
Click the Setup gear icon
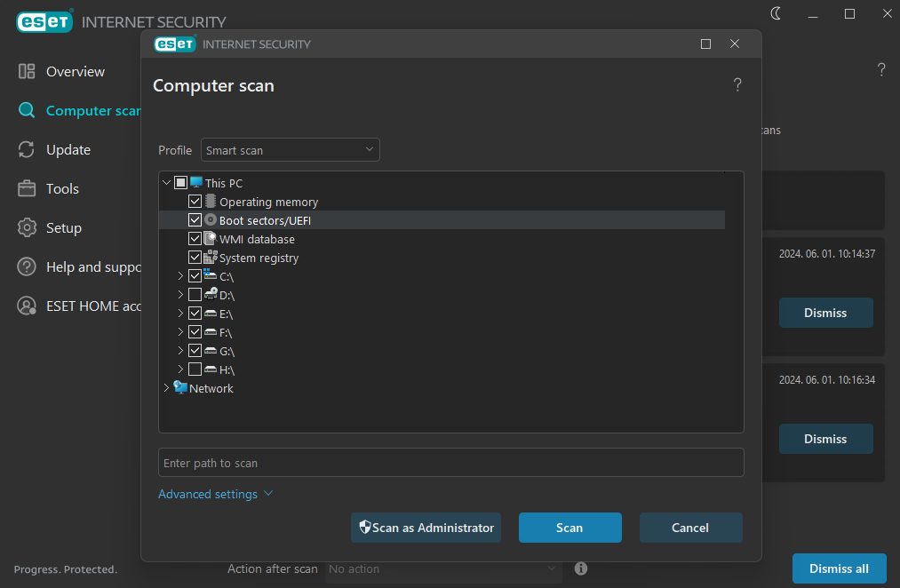coord(27,227)
